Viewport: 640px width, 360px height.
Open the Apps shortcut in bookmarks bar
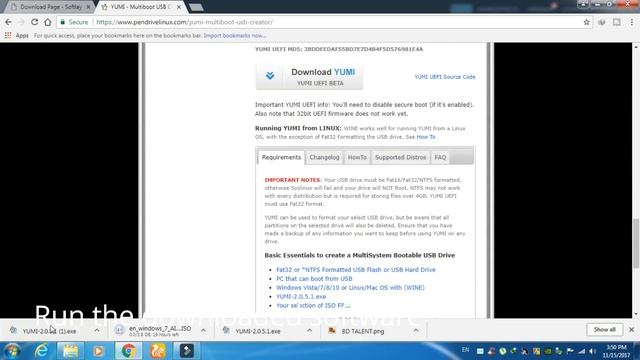[17, 36]
